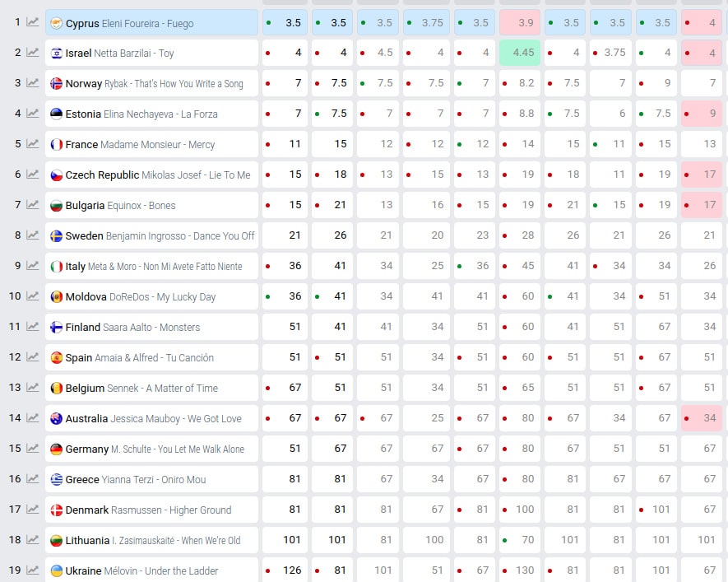Open the odds history chart icon for France

[x=33, y=144]
